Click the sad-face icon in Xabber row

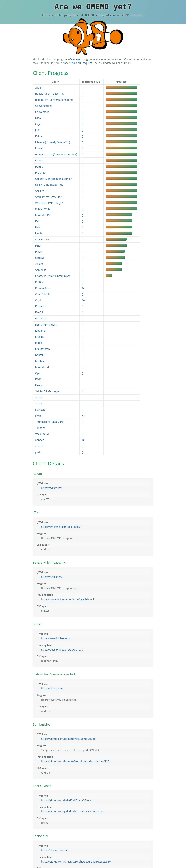click(x=83, y=440)
